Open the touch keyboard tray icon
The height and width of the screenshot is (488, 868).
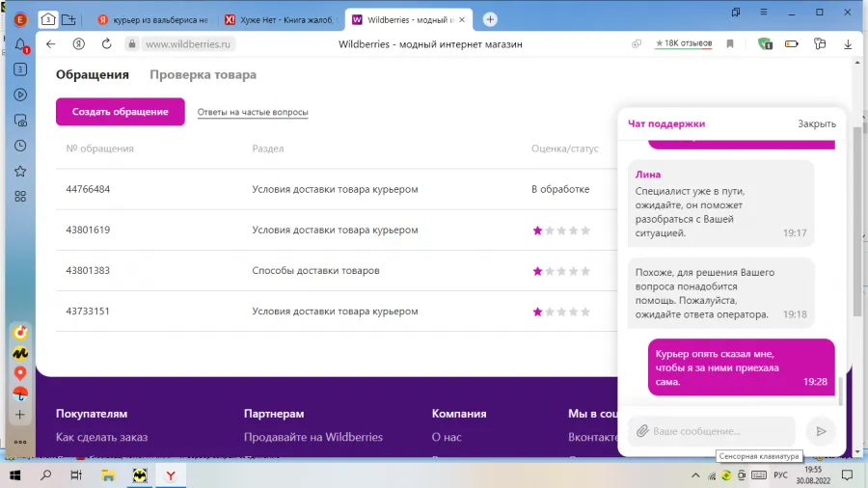tap(759, 475)
